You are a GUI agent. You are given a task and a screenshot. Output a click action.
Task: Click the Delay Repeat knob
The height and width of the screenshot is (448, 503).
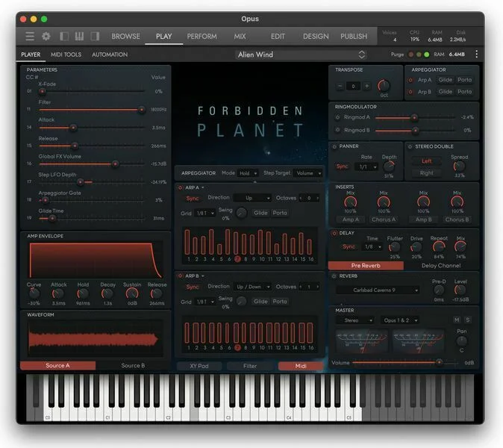(x=439, y=247)
